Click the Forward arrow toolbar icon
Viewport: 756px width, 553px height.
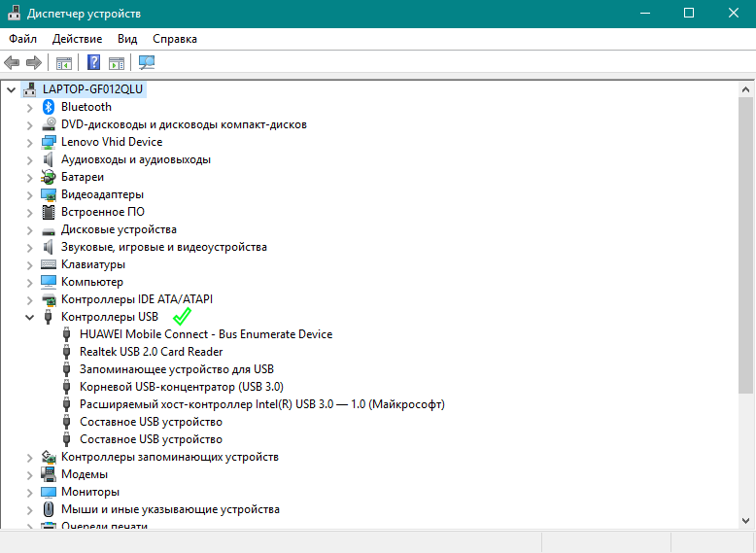point(34,62)
